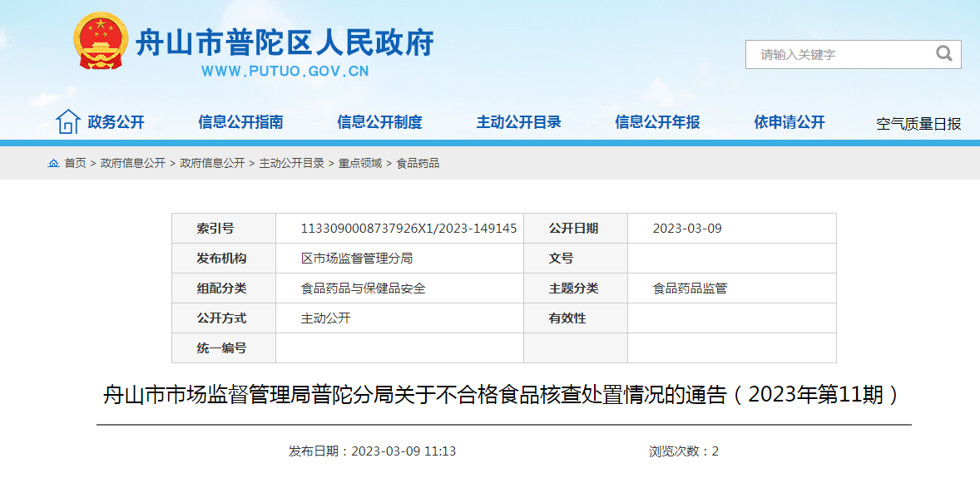
Task: Open the 信息公开指南 menu item
Action: pyautogui.click(x=240, y=122)
